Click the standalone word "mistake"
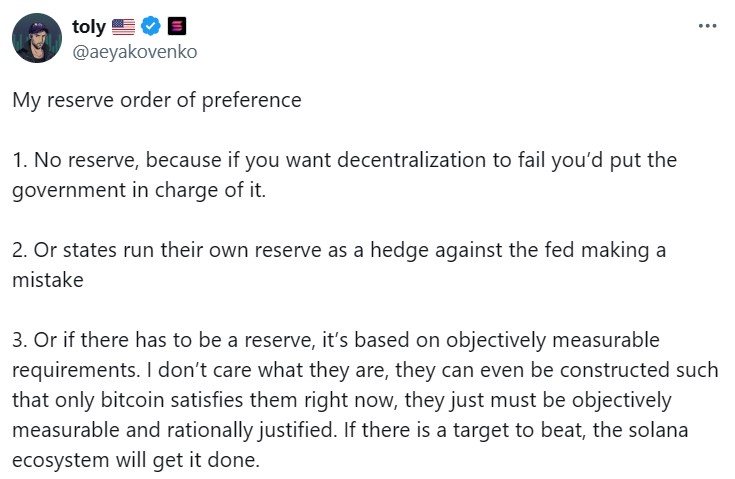Screen dimensions: 735x479 click(47, 280)
